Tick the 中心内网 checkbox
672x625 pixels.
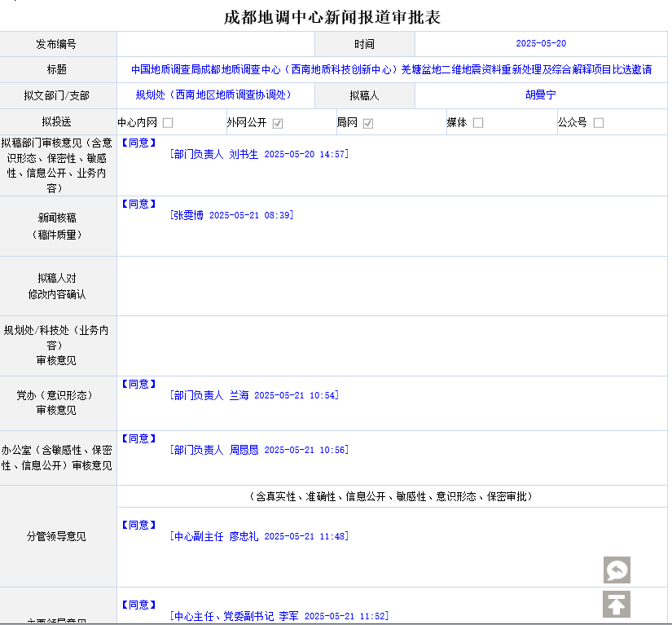point(168,123)
